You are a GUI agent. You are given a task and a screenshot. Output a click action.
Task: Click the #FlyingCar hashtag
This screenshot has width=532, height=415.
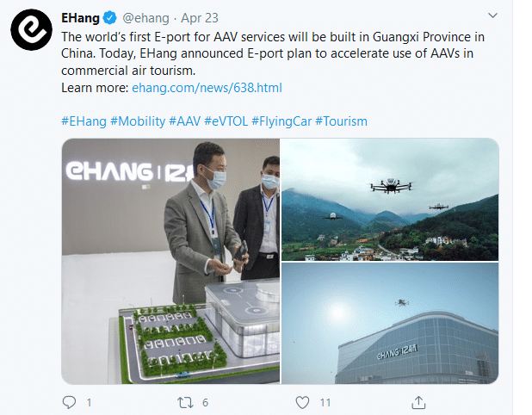pos(281,121)
